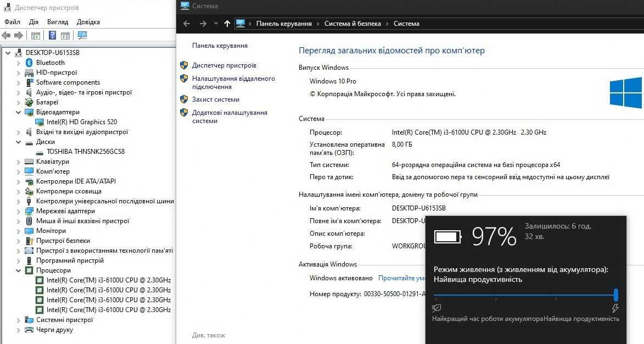Open Диспетчер пристроїв link in Система sidebar

pyautogui.click(x=224, y=65)
